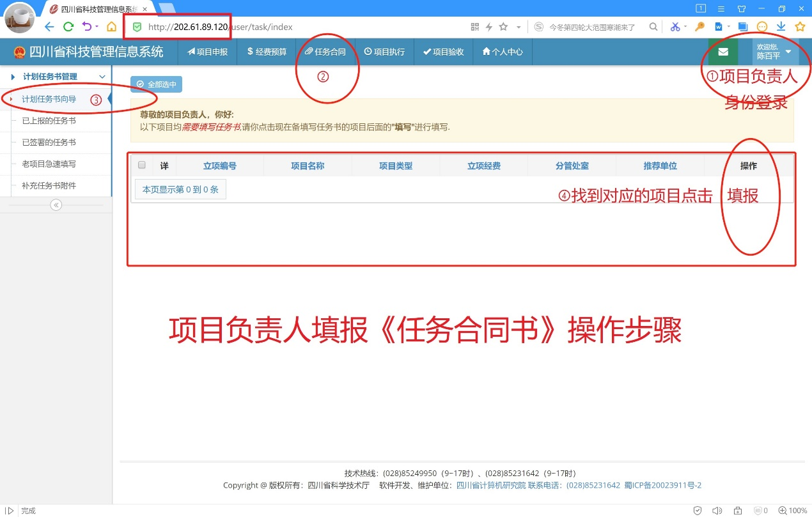Check the table header checkbox
The image size is (812, 517).
[141, 165]
